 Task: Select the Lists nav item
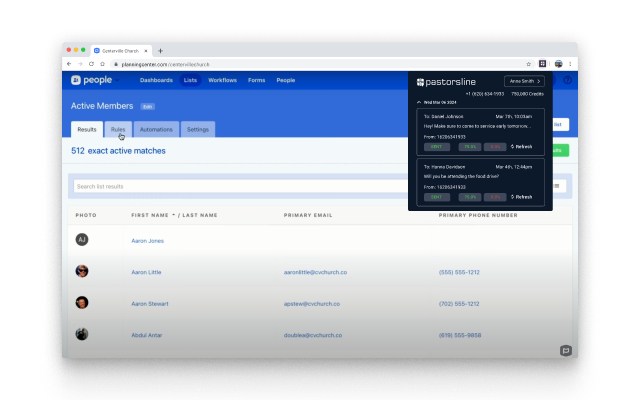tap(190, 80)
